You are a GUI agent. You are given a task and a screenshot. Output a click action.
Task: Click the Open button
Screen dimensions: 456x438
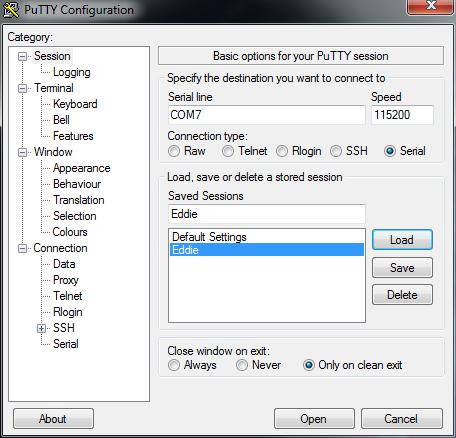tap(314, 419)
